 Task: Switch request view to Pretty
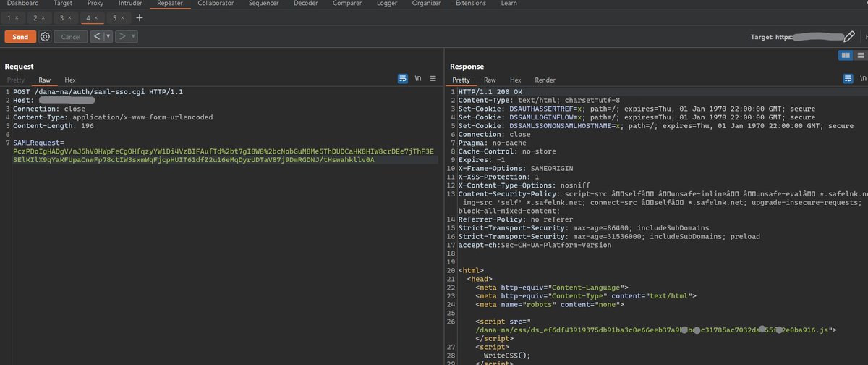coord(15,80)
